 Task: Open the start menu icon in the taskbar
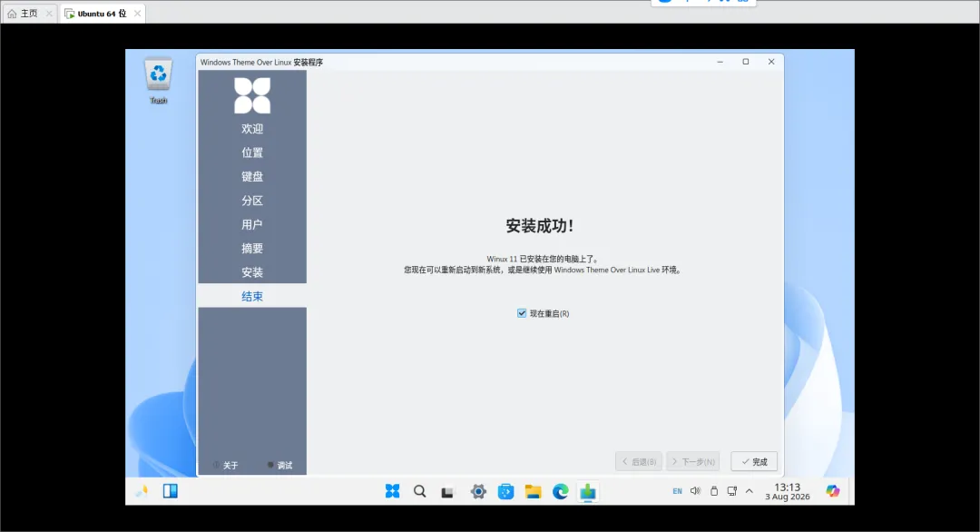(x=393, y=491)
